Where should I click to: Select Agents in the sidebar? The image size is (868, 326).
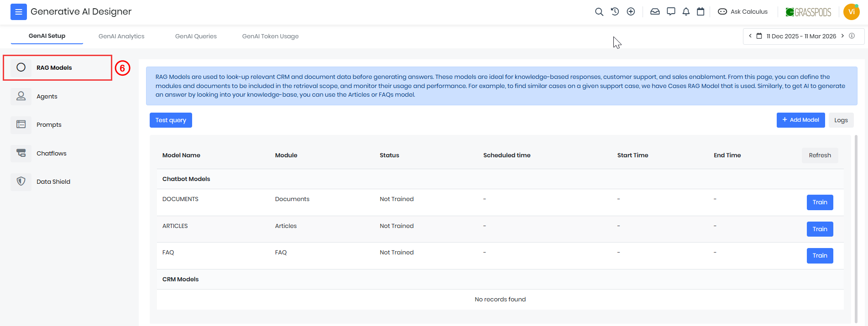tap(47, 97)
